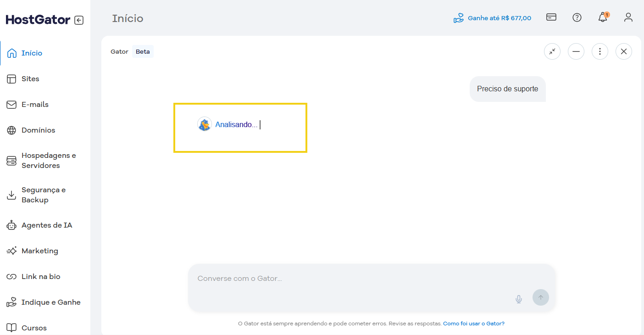This screenshot has height=335, width=644.
Task: Open Indique e Ganhe in sidebar
Action: pos(45,302)
